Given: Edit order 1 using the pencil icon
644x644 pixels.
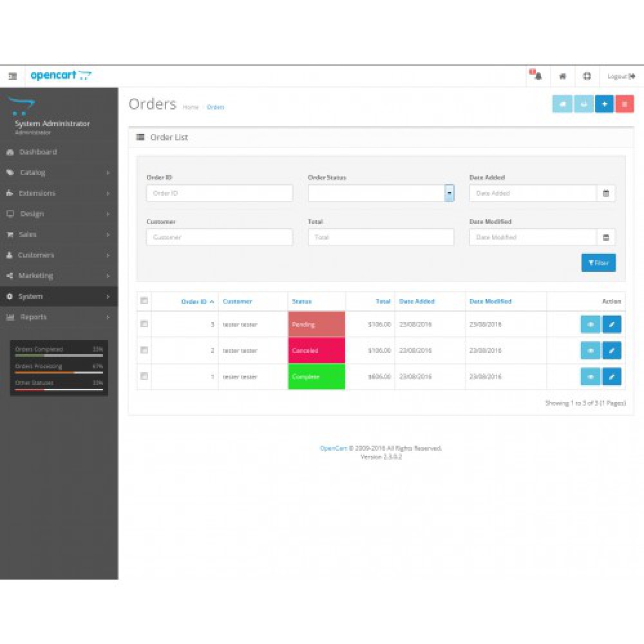Looking at the screenshot, I should [x=612, y=377].
